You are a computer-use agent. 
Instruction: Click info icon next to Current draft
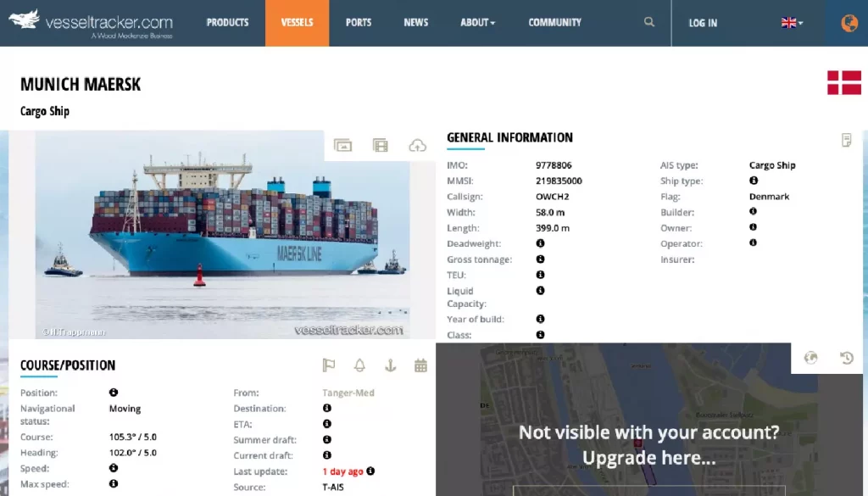327,455
